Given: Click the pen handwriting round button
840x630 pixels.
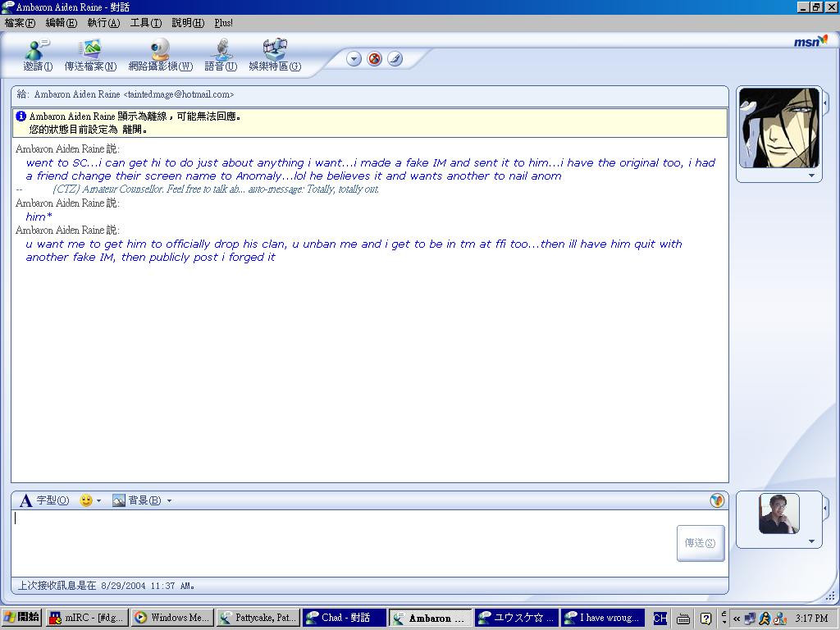Looking at the screenshot, I should pyautogui.click(x=395, y=59).
